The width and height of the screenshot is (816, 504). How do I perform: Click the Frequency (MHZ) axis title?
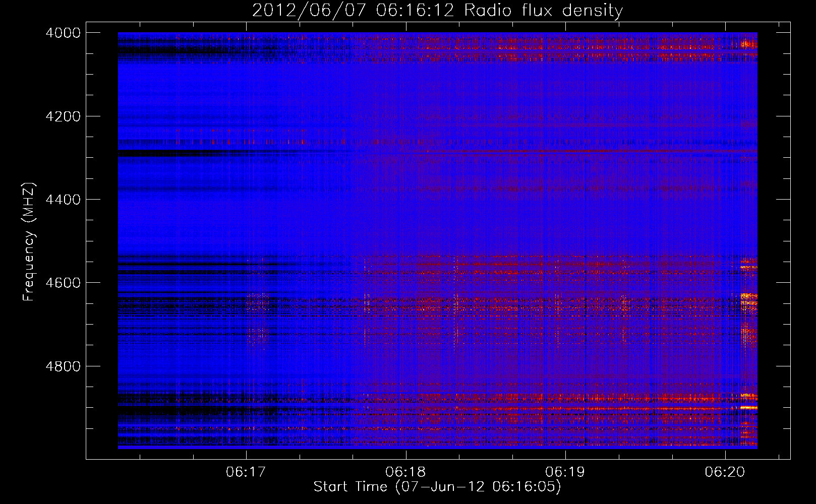[29, 242]
